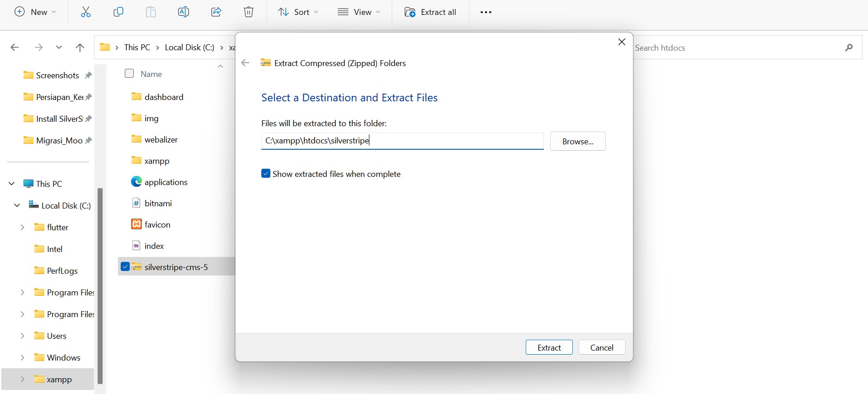The image size is (868, 394).
Task: Open the Sort dropdown menu
Action: [298, 12]
